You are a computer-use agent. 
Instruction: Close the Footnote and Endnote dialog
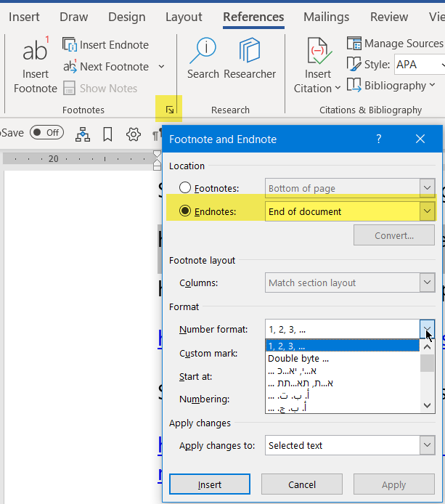420,139
